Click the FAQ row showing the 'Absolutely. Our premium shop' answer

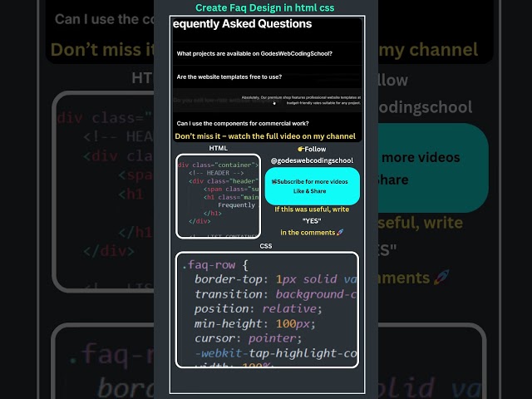(268, 100)
